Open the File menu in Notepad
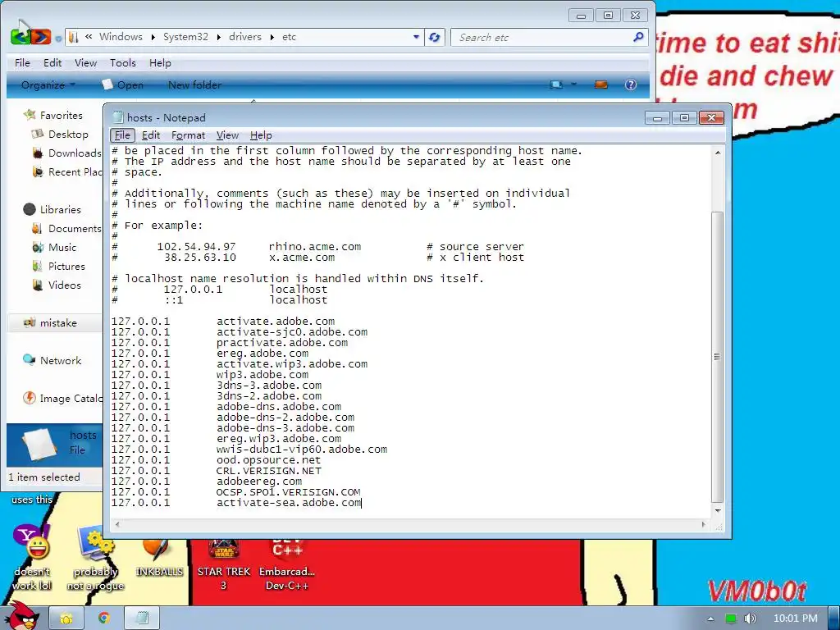The width and height of the screenshot is (840, 630). tap(122, 135)
